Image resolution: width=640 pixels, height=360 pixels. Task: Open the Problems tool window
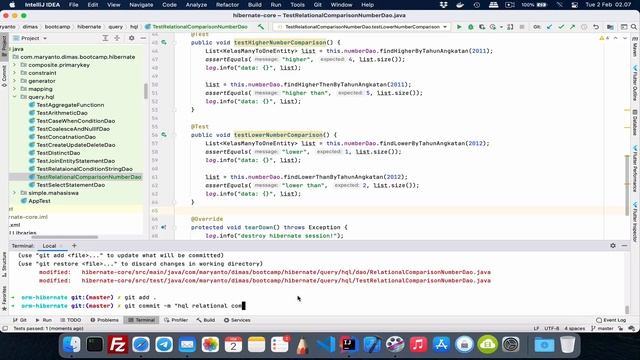pyautogui.click(x=104, y=320)
